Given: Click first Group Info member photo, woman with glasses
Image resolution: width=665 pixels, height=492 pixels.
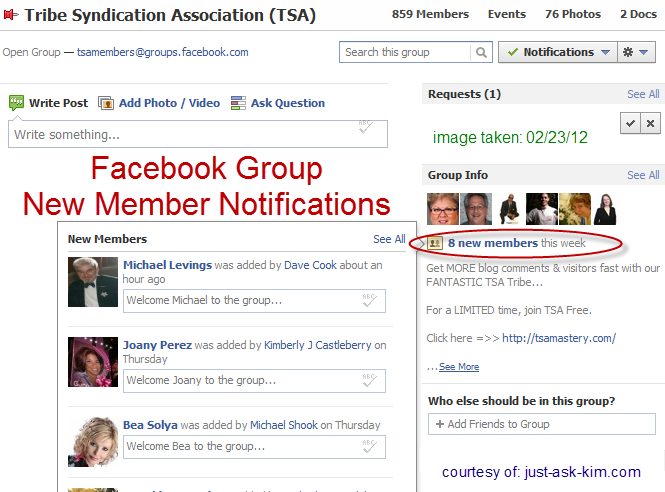Looking at the screenshot, I should (x=443, y=209).
